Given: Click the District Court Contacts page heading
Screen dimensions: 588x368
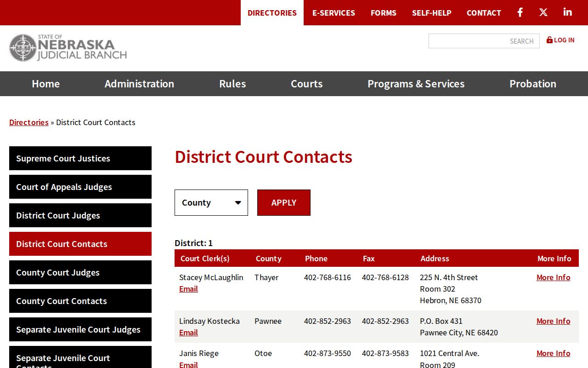Looking at the screenshot, I should pyautogui.click(x=264, y=157).
